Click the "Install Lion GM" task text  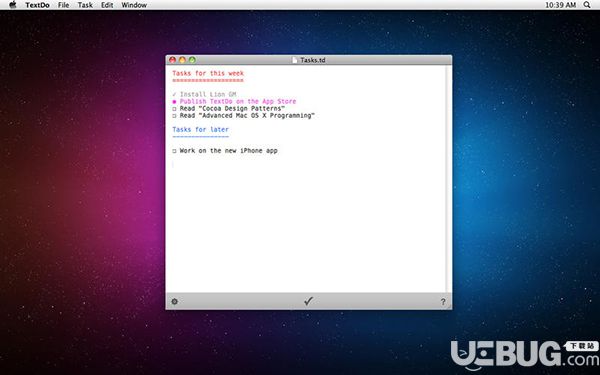208,94
